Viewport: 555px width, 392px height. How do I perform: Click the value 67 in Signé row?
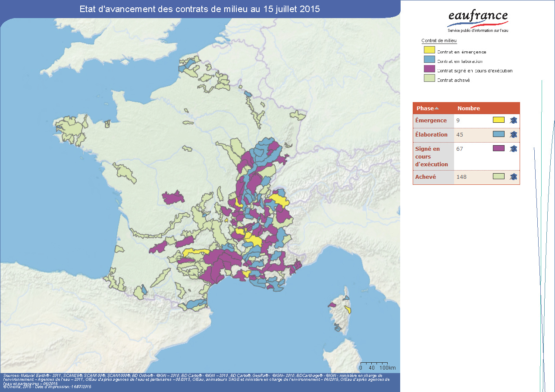tap(460, 149)
